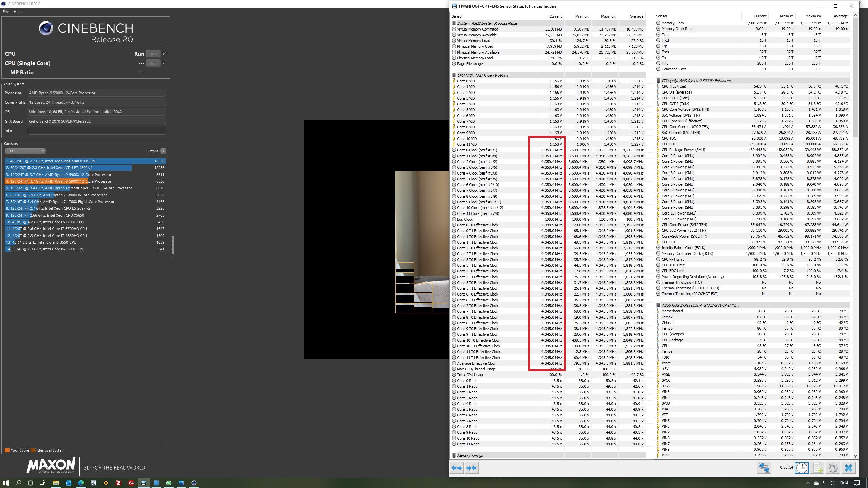Click the Cinebench logo sphere
The height and width of the screenshot is (488, 868).
click(x=46, y=28)
